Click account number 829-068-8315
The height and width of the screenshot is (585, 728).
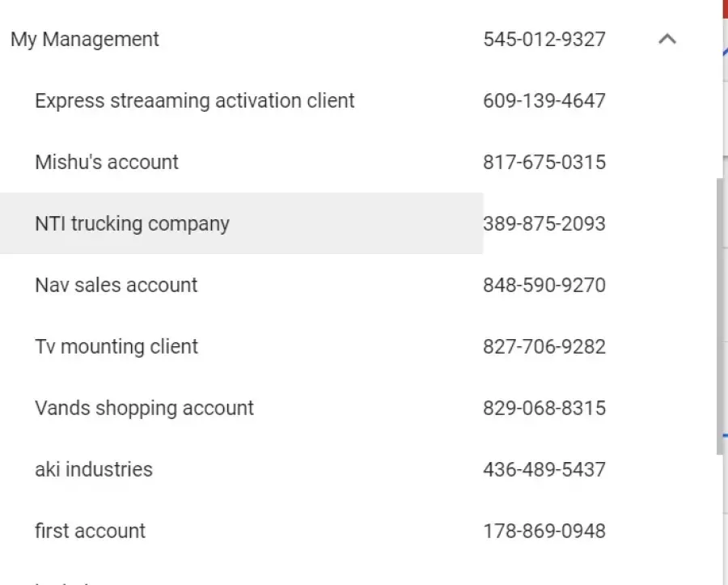544,408
